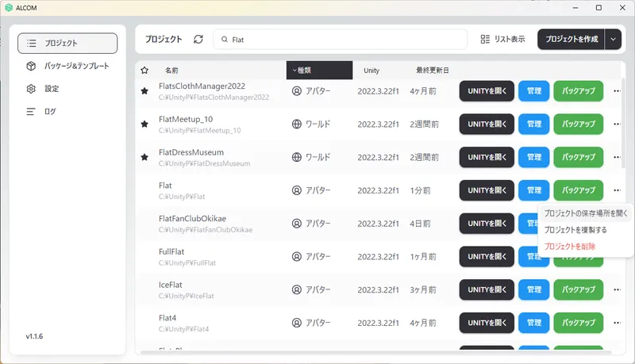
Task: Click the FlatFanClubOkikae project name
Action: coord(192,219)
